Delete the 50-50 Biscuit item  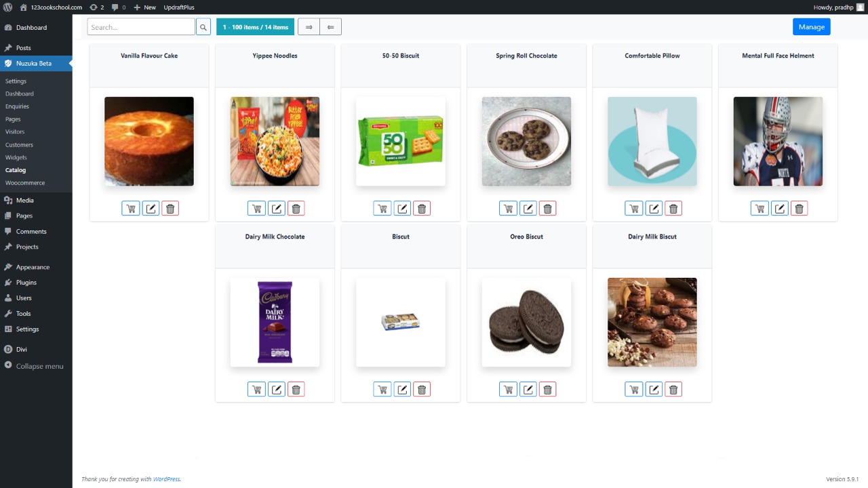pos(422,209)
